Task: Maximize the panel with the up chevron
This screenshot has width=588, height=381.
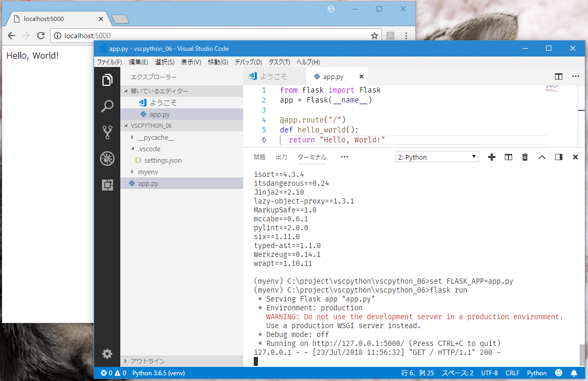Action: point(542,157)
